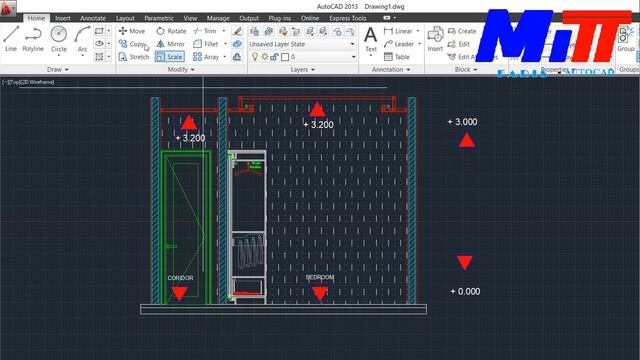Select the BEDROOM text in drawing
Screen dimensions: 640x360
(320, 277)
